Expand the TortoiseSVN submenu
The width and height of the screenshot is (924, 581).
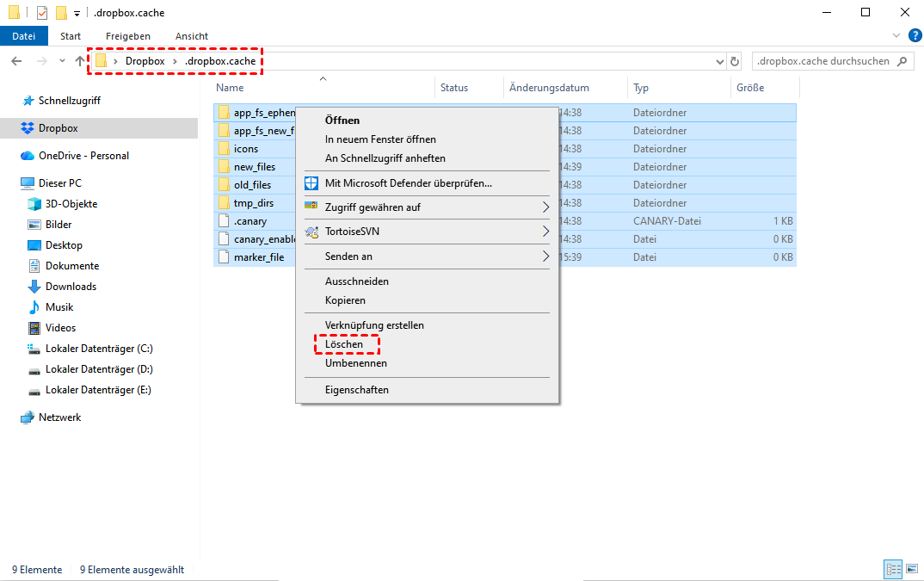545,232
